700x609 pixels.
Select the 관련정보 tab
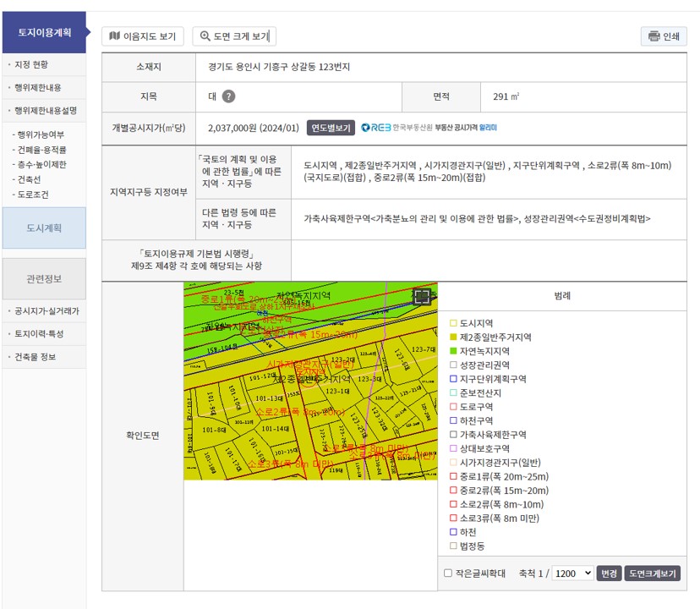tap(44, 279)
